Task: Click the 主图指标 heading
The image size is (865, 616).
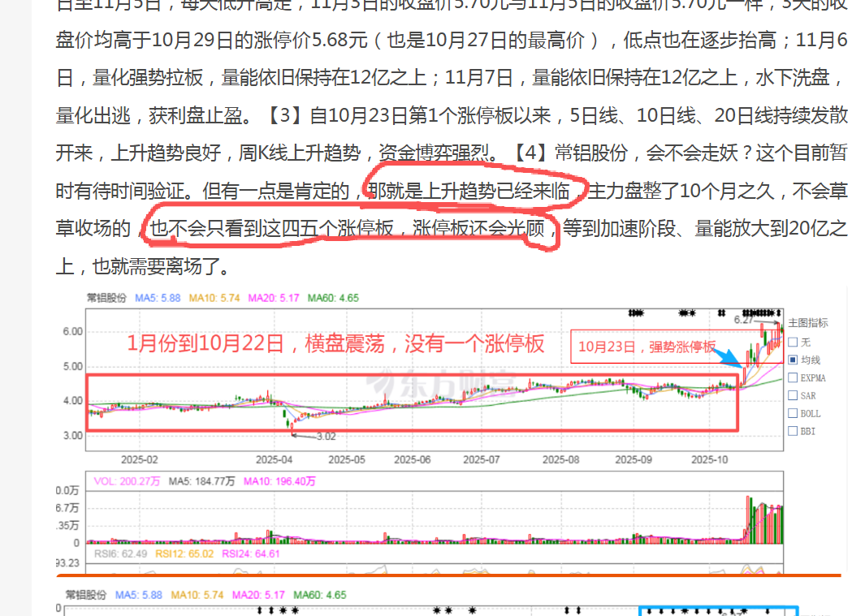Action: pos(808,323)
